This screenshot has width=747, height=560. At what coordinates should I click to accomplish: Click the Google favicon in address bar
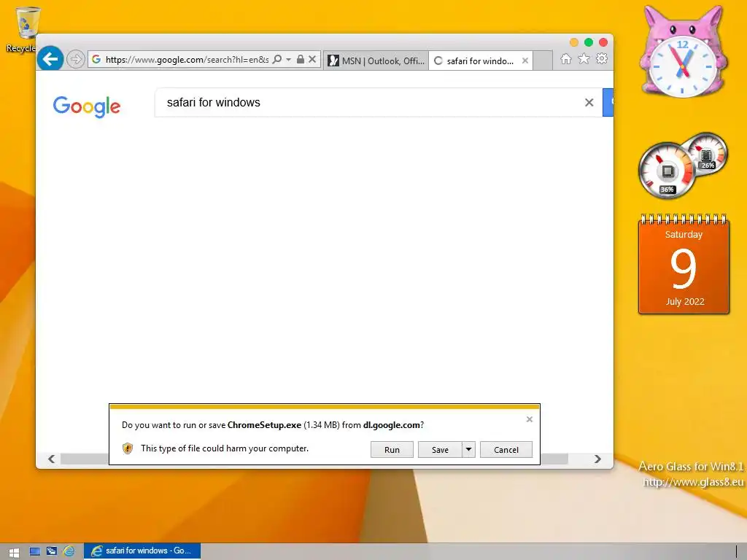[96, 60]
